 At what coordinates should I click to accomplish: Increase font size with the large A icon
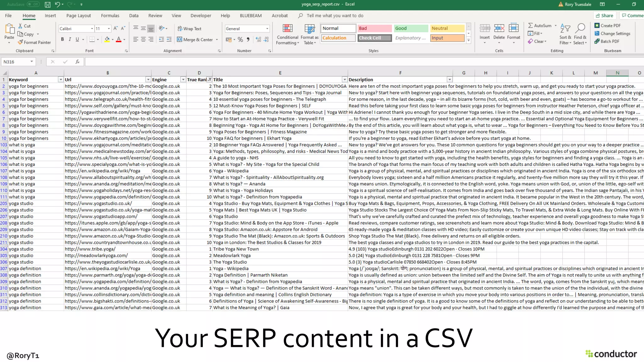click(x=115, y=28)
